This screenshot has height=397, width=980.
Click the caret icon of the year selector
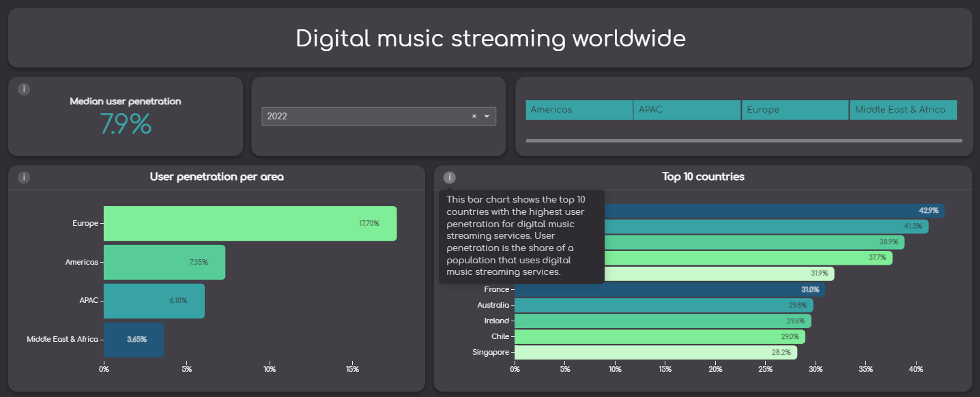(x=487, y=116)
